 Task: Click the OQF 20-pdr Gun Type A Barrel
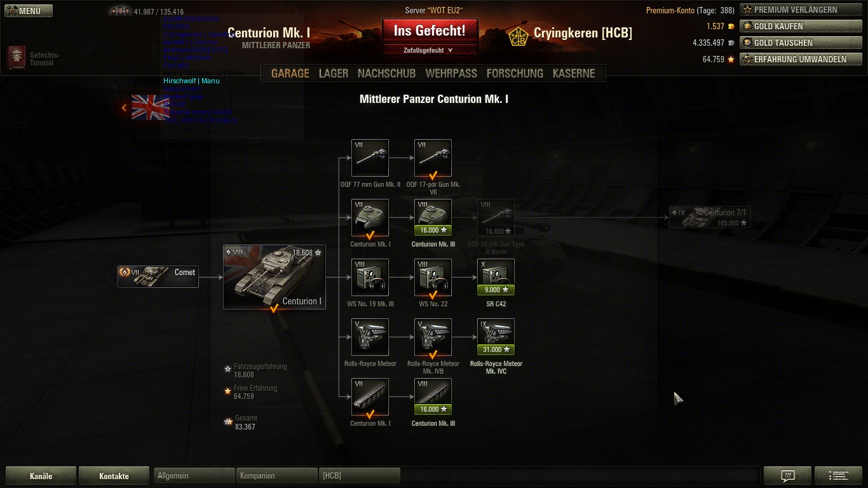tap(496, 217)
